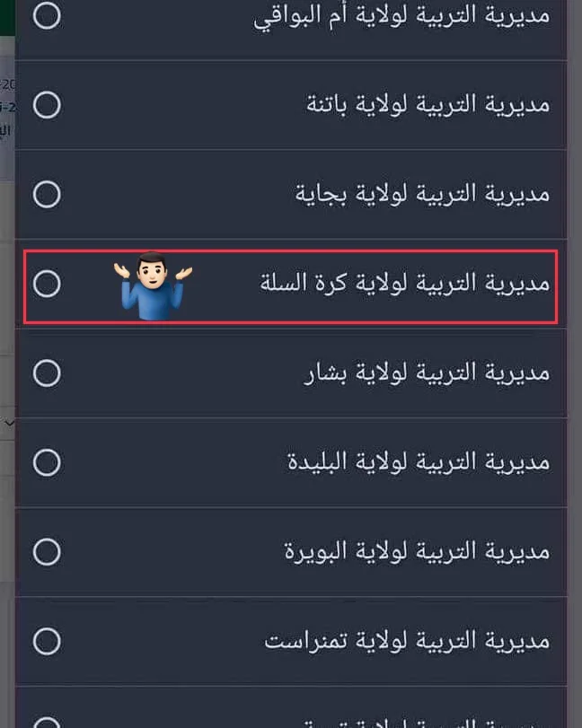Select the أم البواقي radio button
The width and height of the screenshot is (582, 728).
[x=47, y=16]
